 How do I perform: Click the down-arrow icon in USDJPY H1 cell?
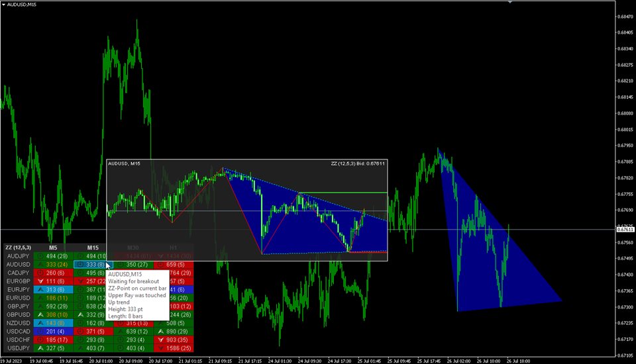tap(160, 348)
